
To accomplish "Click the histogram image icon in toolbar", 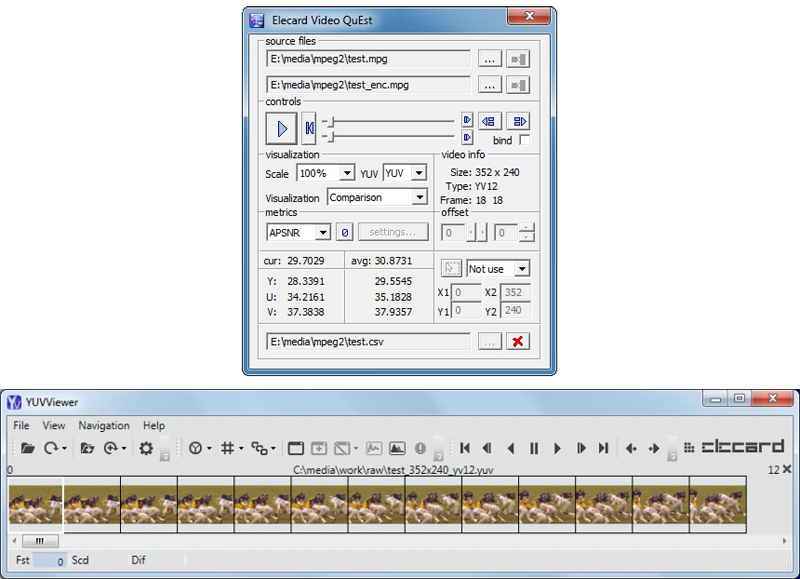I will [x=397, y=448].
